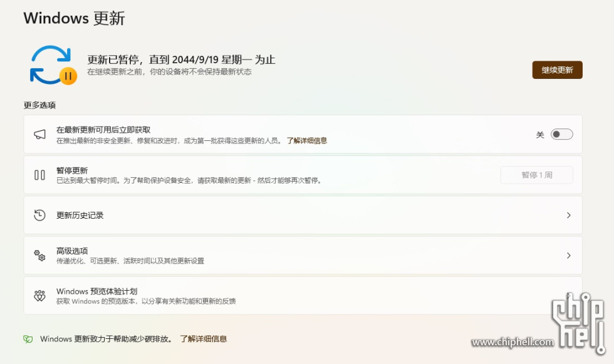
Task: Click the '在继续更新之前，你的设备将不会保持最新状态' subtitle
Action: coord(169,71)
